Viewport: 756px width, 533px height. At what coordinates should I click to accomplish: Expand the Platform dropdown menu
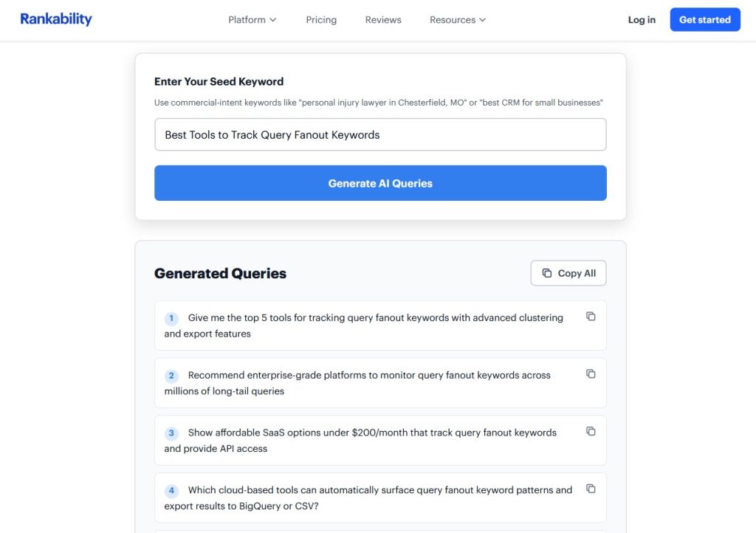click(252, 20)
